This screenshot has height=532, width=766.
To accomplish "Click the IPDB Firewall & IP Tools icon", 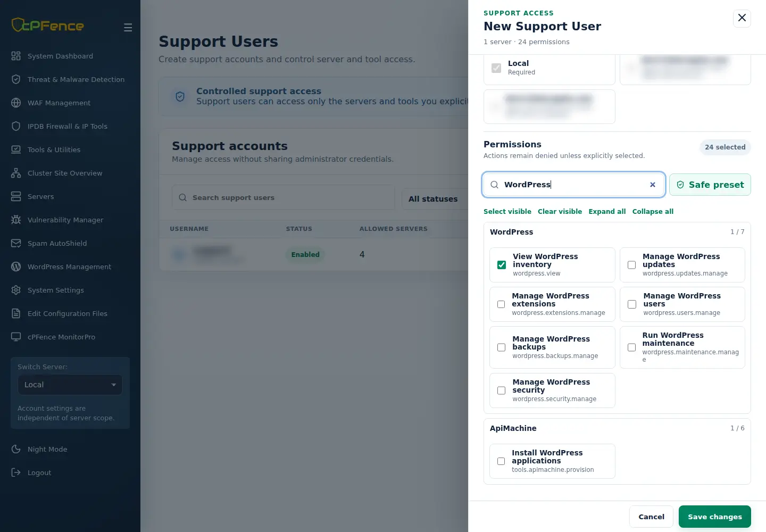I will click(x=16, y=126).
